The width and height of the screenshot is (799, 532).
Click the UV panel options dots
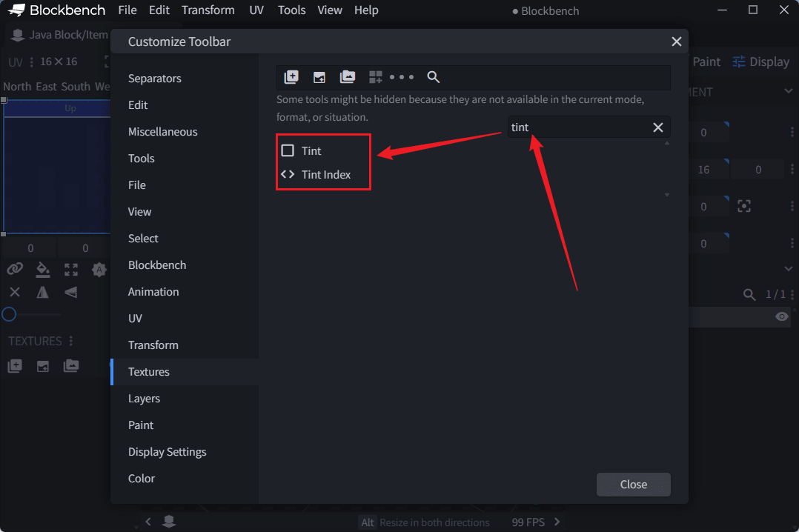pos(32,62)
